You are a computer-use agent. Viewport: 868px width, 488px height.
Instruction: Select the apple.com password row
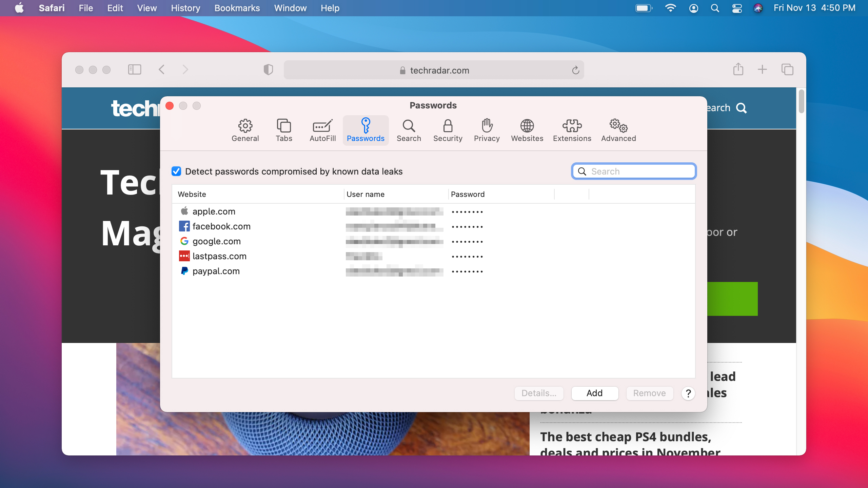433,211
